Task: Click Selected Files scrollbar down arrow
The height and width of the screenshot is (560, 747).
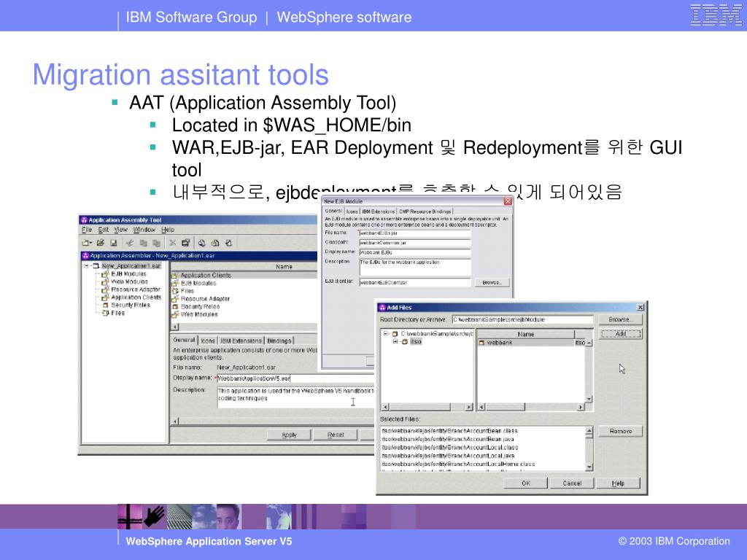Action: (x=589, y=467)
